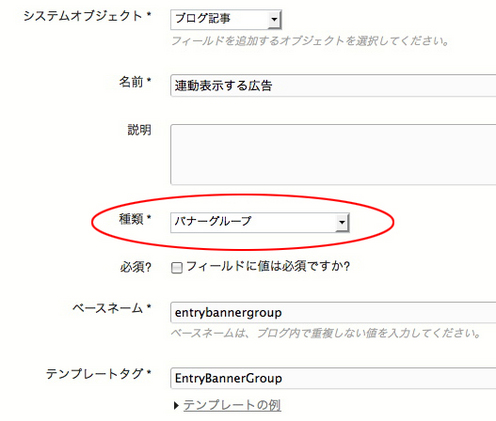The width and height of the screenshot is (496, 421).
Task: Click inside the empty 説明 text area
Action: tap(333, 154)
